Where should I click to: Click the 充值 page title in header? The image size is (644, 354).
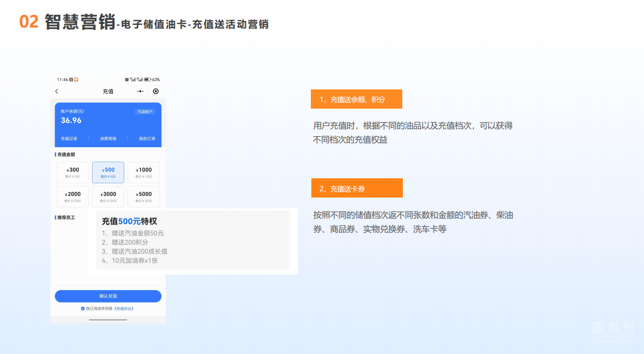point(108,91)
